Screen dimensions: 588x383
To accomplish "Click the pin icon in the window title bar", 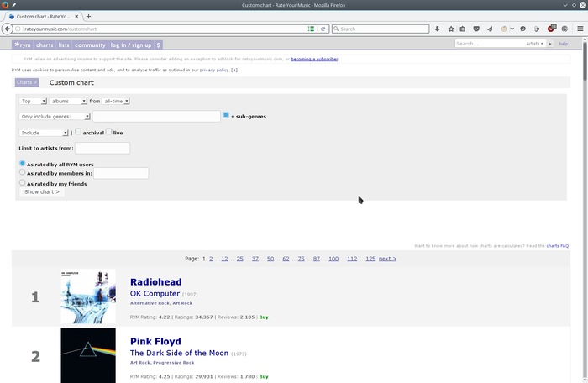I will pyautogui.click(x=14, y=5).
